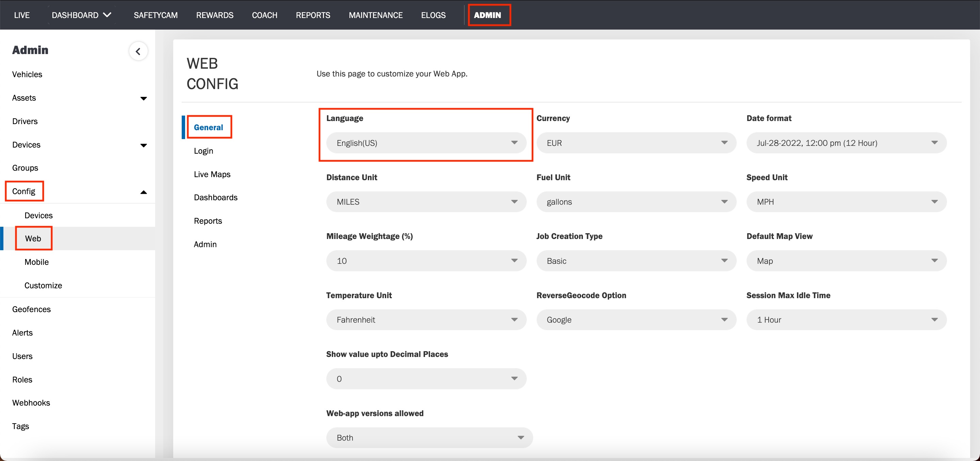This screenshot has width=980, height=461.
Task: Collapse the Admin sidebar with chevron button
Action: point(138,51)
